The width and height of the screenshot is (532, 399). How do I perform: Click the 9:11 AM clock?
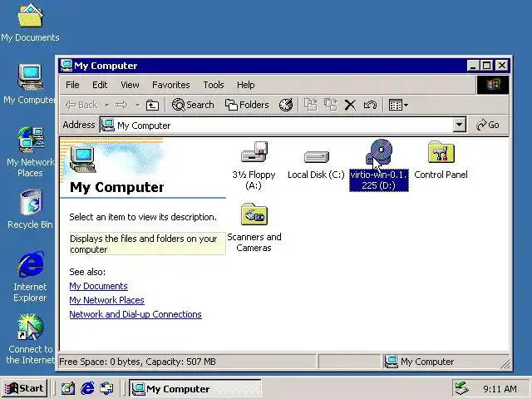pyautogui.click(x=500, y=389)
